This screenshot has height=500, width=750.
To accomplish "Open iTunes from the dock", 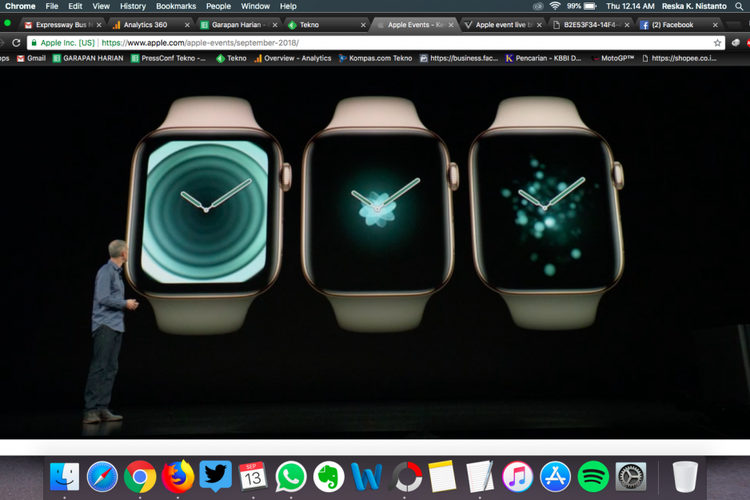I will pyautogui.click(x=517, y=476).
